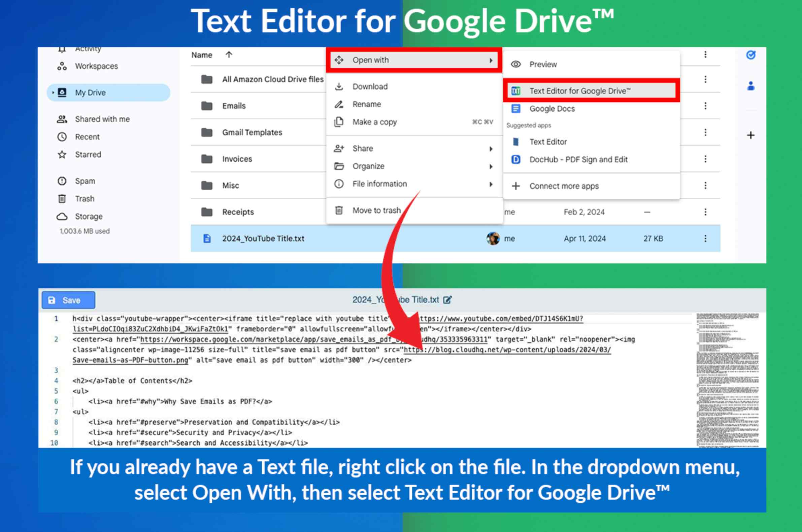Open more actions for 2024_YouTube Title.txt row
802x532 pixels.
click(x=705, y=238)
